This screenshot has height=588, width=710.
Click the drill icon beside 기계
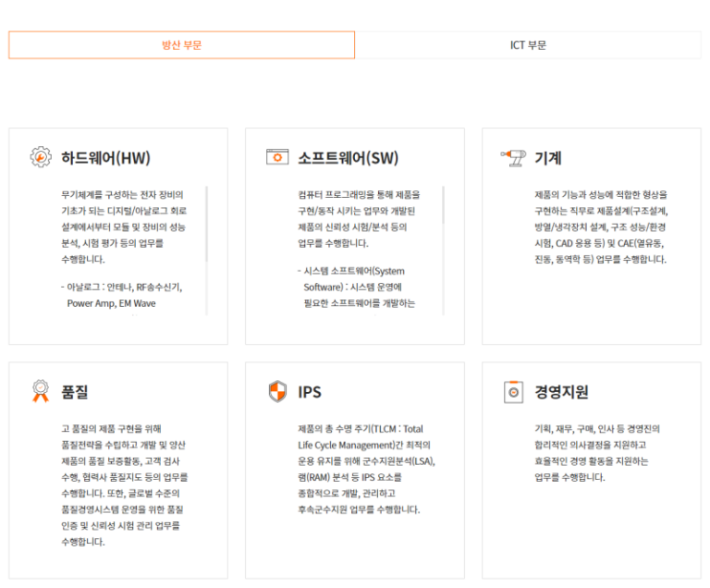pyautogui.click(x=512, y=157)
